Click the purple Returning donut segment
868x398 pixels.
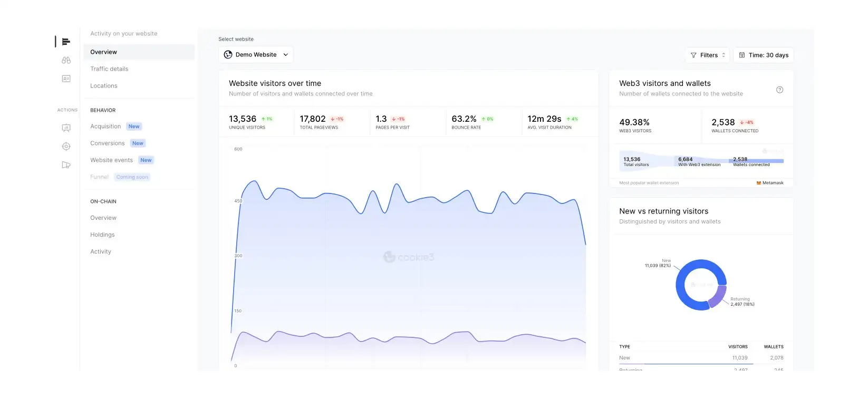pos(717,297)
